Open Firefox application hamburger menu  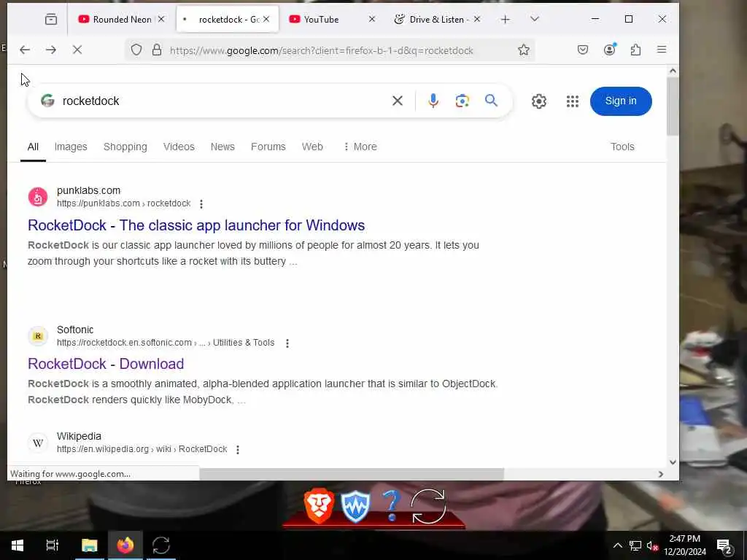662,50
